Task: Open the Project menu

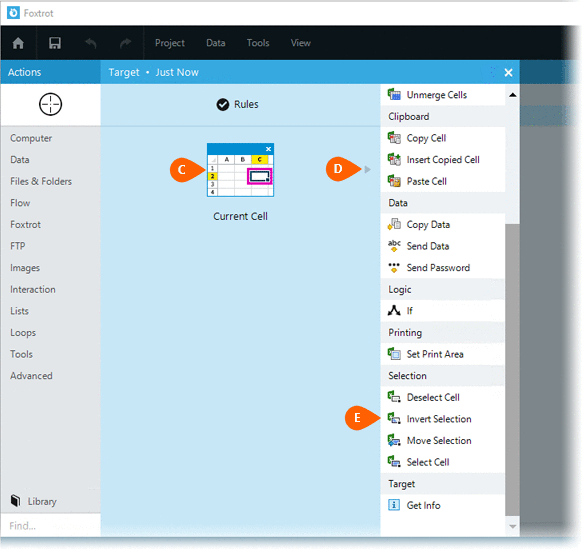Action: pyautogui.click(x=170, y=43)
